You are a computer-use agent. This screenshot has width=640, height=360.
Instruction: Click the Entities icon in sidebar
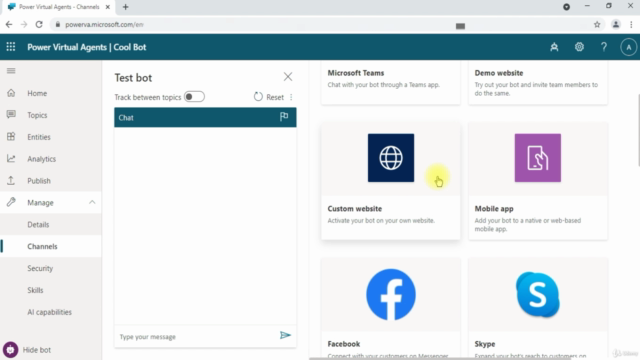[x=11, y=137]
